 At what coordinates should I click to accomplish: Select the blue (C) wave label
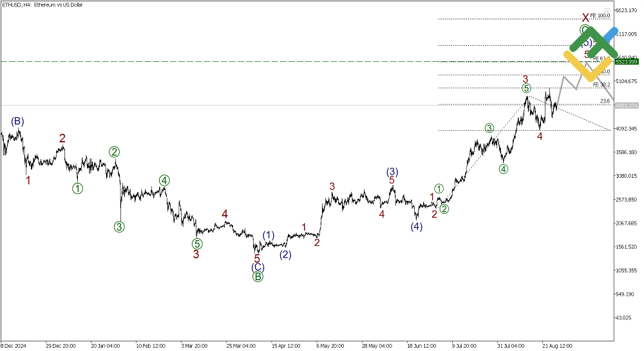click(x=257, y=267)
